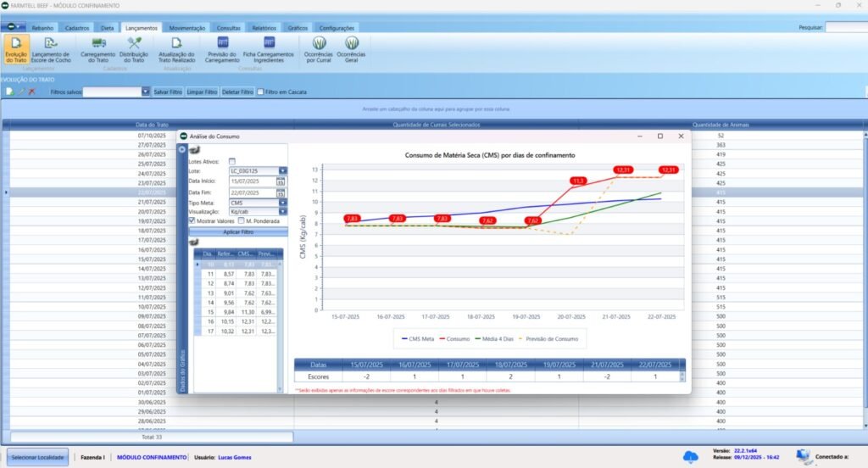868x468 pixels.
Task: Select Atualização do Trato Realizado
Action: click(x=177, y=42)
